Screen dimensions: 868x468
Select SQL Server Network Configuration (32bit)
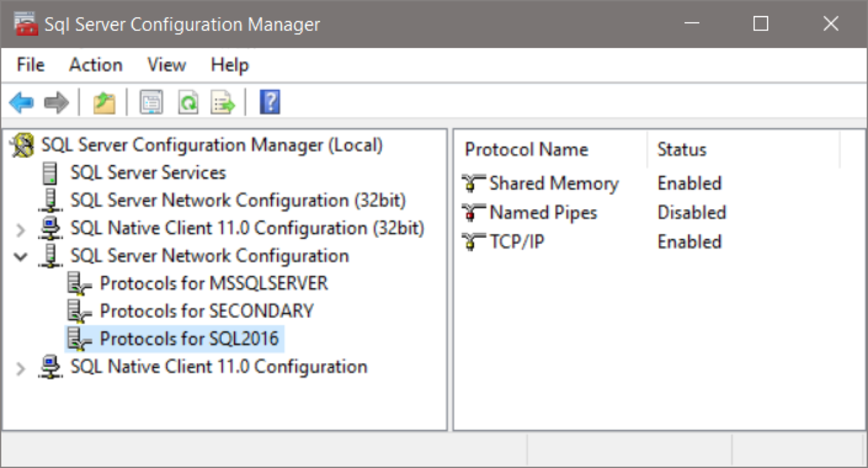point(238,200)
